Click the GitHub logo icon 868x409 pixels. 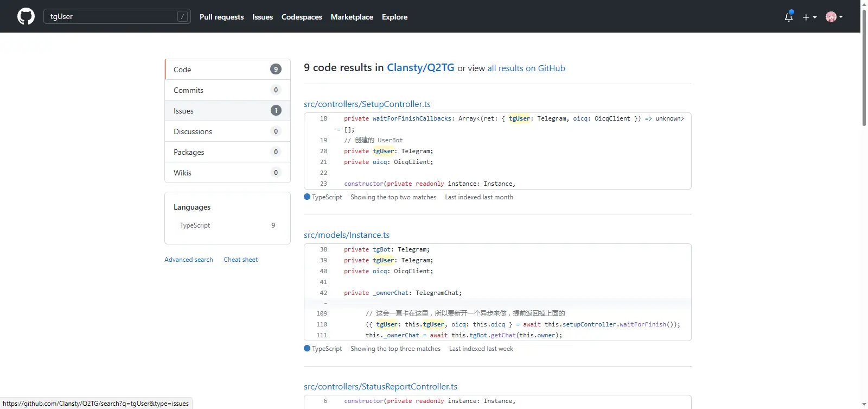[x=25, y=16]
